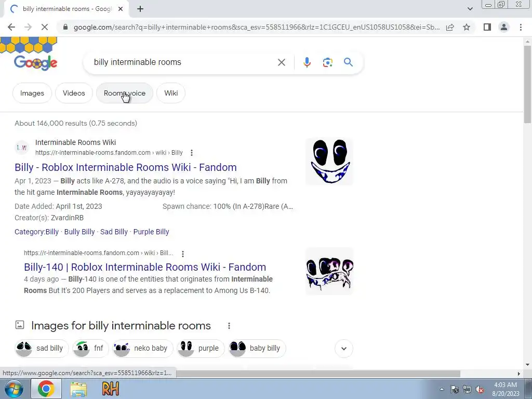The width and height of the screenshot is (532, 399).
Task: Click the scroll down arrow
Action: [527, 364]
